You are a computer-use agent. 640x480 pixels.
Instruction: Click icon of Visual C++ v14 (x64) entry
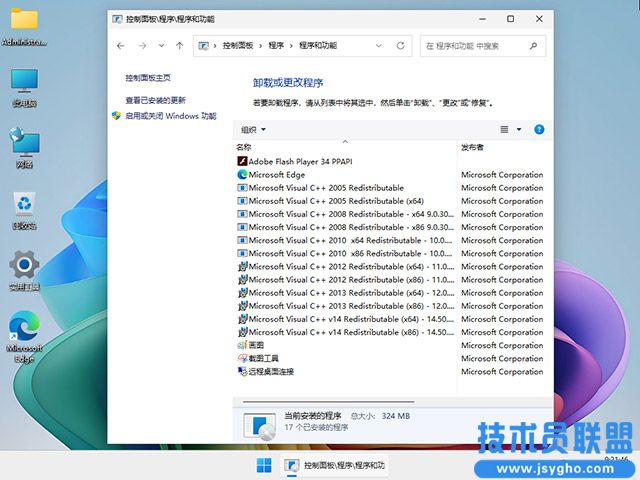point(242,319)
